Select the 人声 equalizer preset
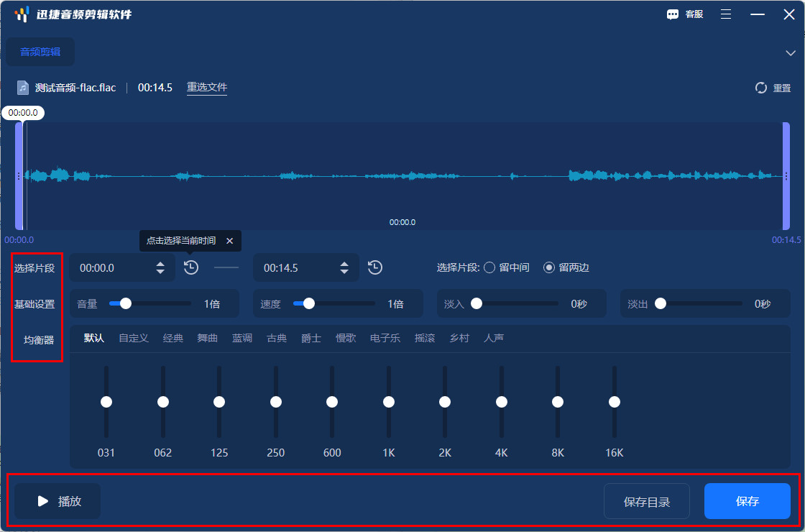 [493, 339]
